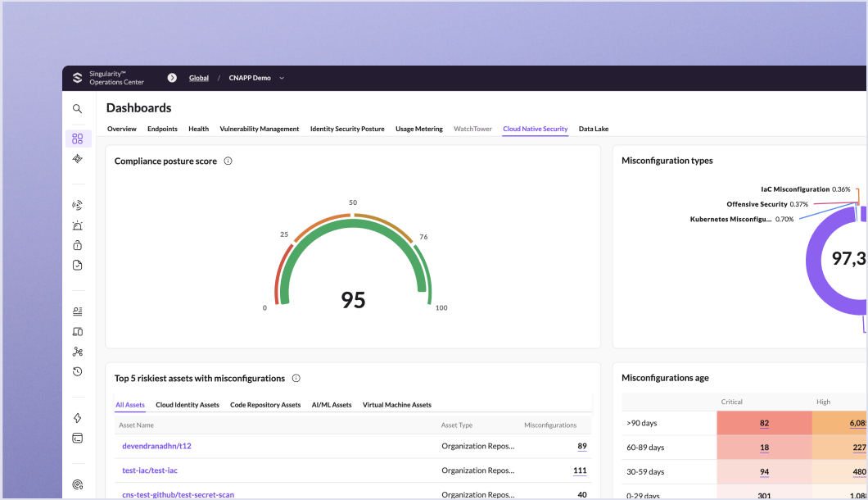Click the search magnifier icon in sidebar
This screenshot has height=500, width=868.
tap(77, 108)
